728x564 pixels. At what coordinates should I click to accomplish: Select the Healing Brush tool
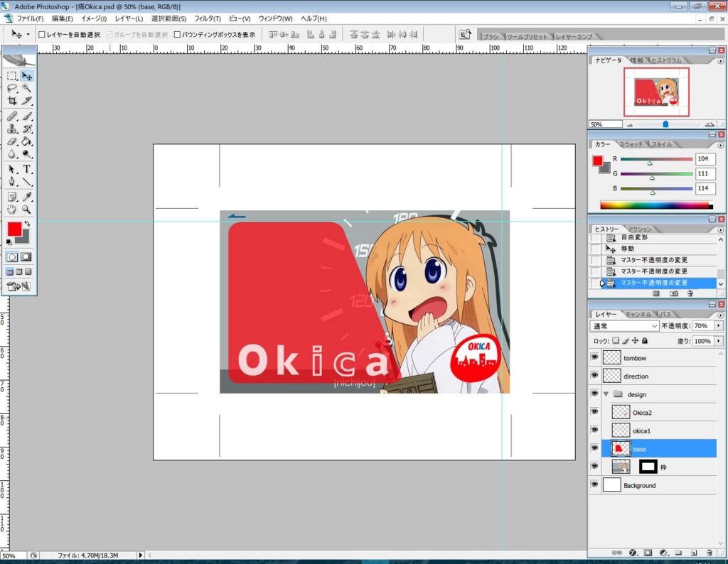[x=12, y=116]
